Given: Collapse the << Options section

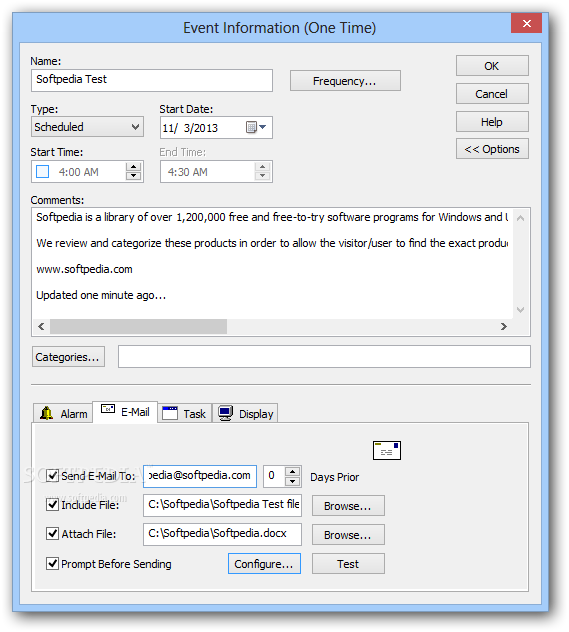Looking at the screenshot, I should [x=492, y=149].
